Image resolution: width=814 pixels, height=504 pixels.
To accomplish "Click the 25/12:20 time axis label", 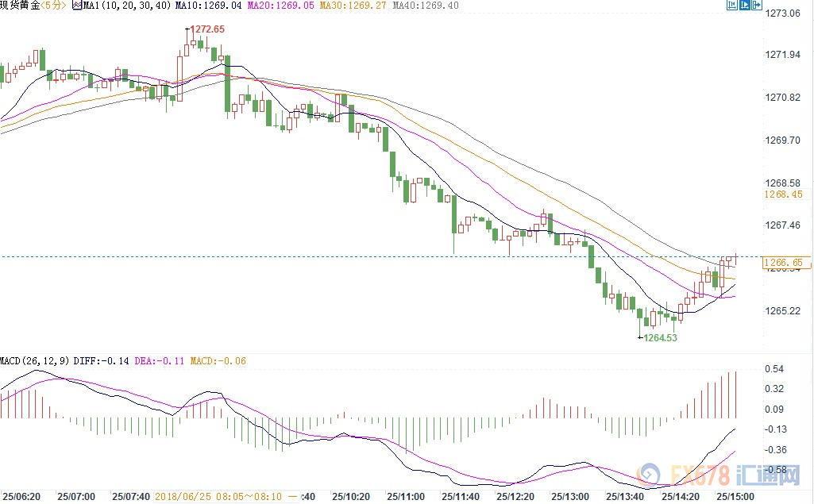I will pos(515,497).
